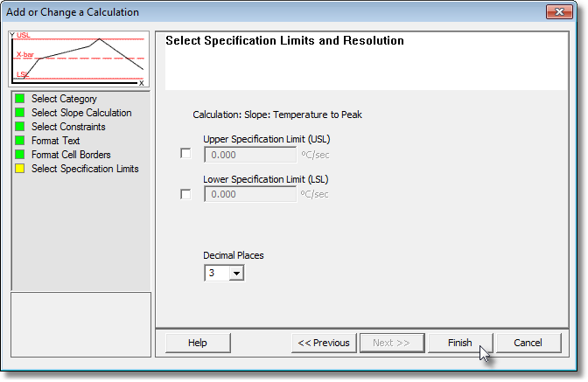Click the Finish button

460,343
